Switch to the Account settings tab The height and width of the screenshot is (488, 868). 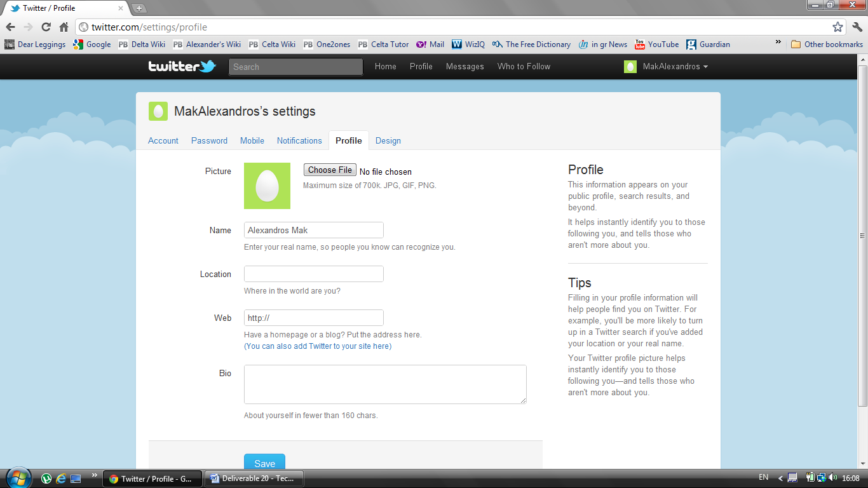tap(163, 140)
